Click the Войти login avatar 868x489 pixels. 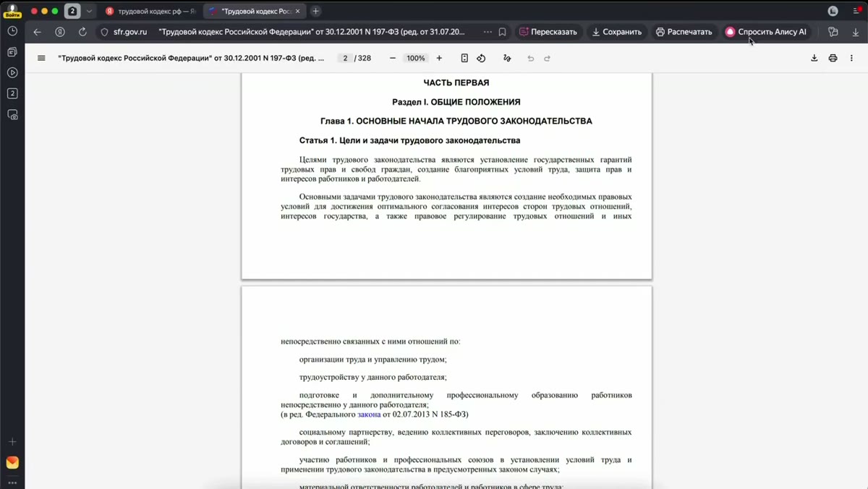tap(12, 11)
